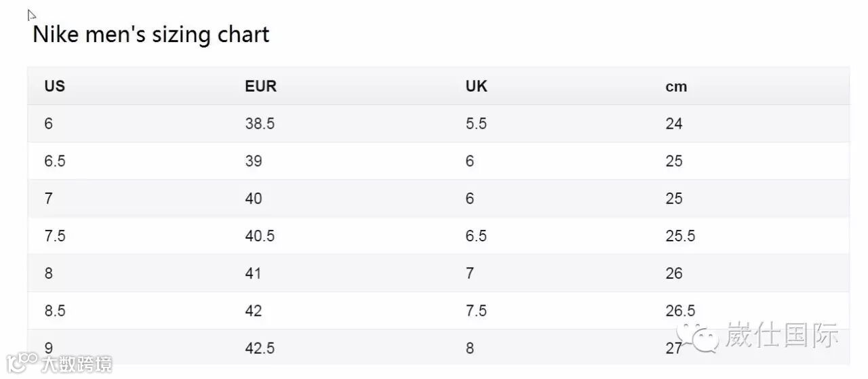
Task: Click the UK 7.5 cell
Action: (476, 311)
